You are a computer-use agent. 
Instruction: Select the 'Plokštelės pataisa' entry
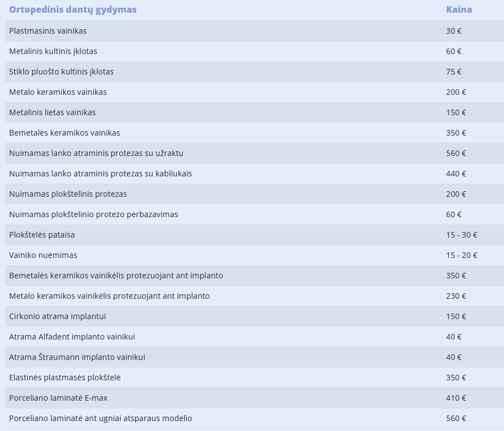coord(42,235)
